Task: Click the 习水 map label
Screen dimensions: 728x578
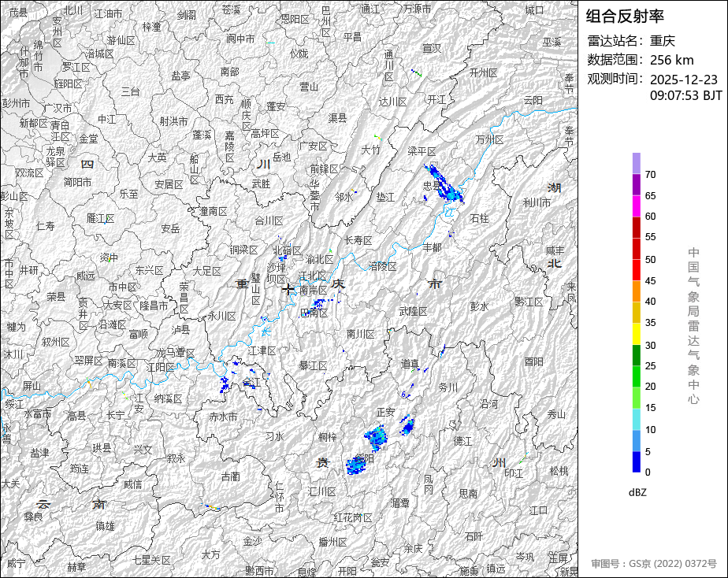Action: 274,436
